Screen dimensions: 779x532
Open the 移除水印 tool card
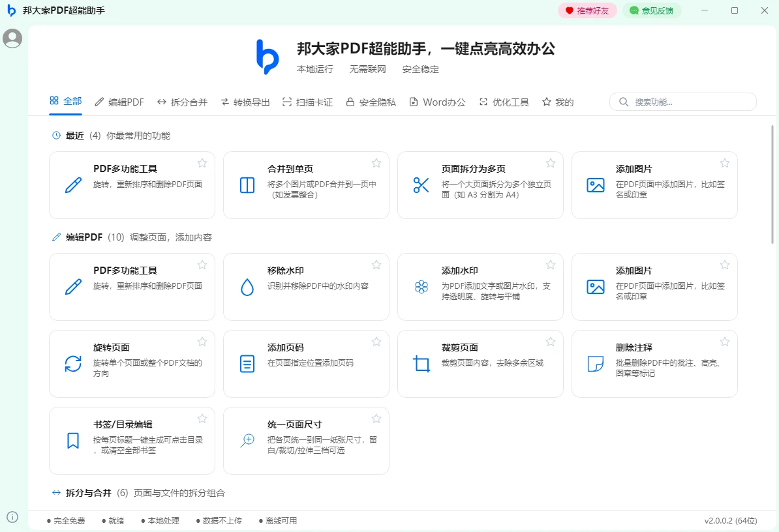306,287
